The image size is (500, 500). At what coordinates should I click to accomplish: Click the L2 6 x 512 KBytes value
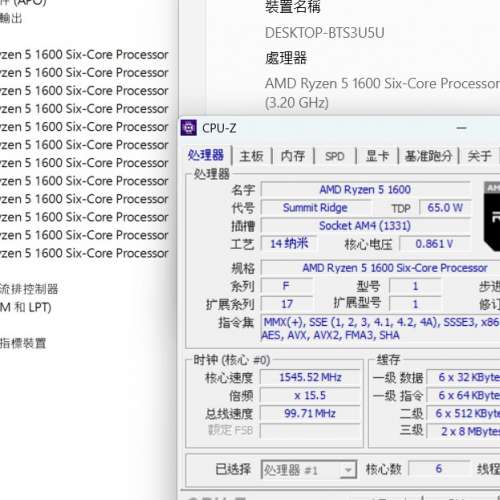click(464, 413)
